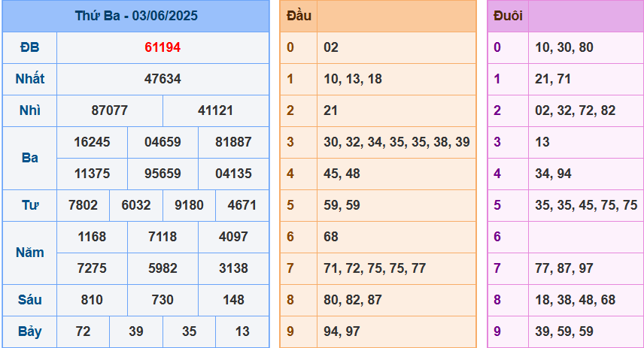Click the Năm result 1168
Viewport: 644px width, 348px height.
92,237
